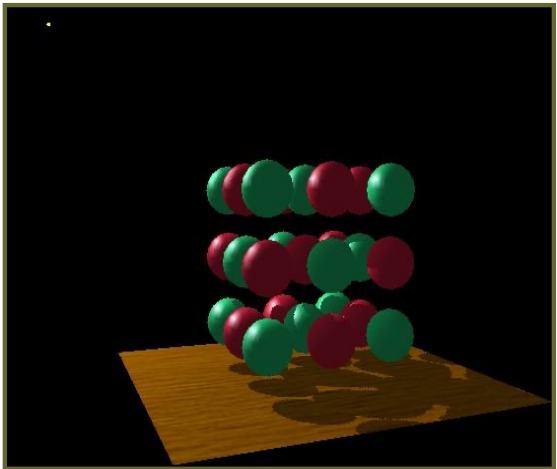This screenshot has width=557, height=469.
Task: Select the large red sphere in top layer center
Action: coord(330,189)
